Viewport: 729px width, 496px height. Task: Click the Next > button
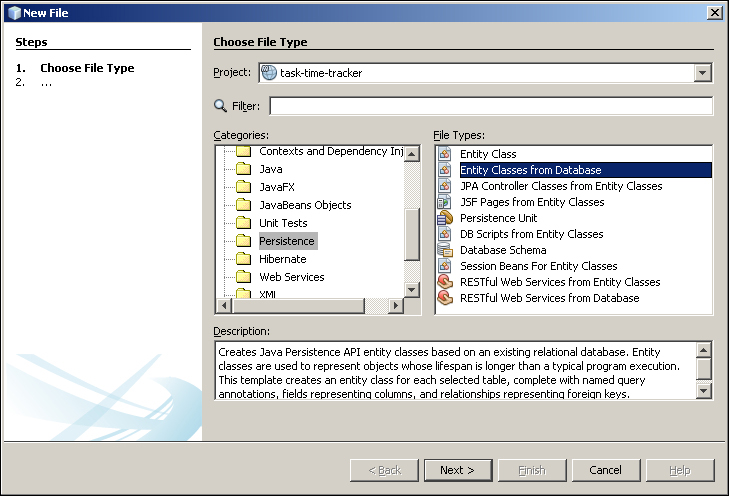click(x=458, y=470)
